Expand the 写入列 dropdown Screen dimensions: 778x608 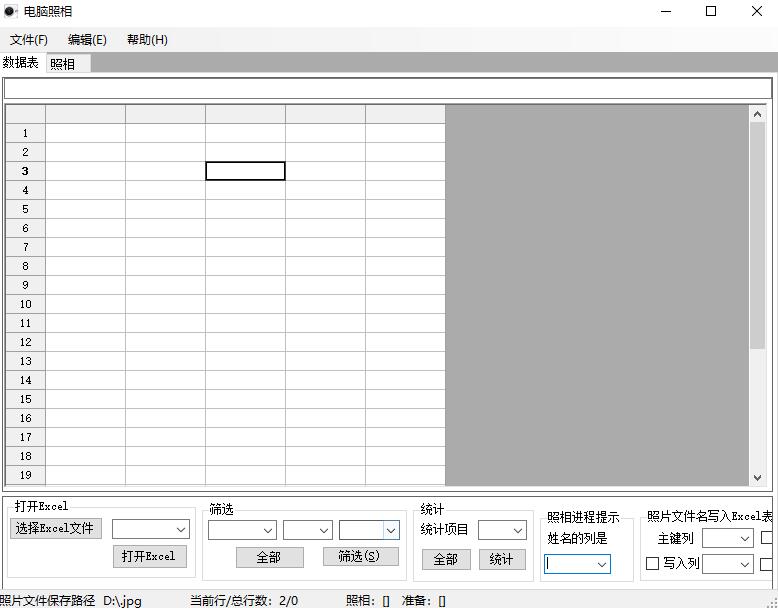745,564
